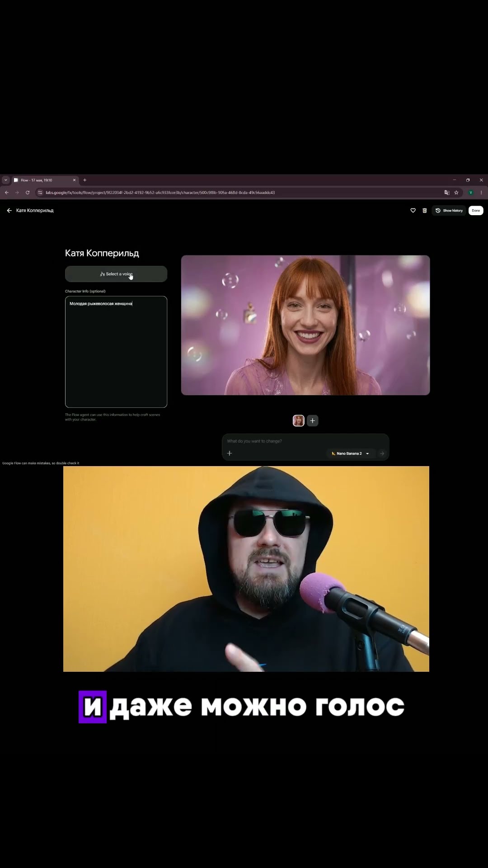Expand the tab search chevron
Screen dimensions: 488x868
pos(6,180)
